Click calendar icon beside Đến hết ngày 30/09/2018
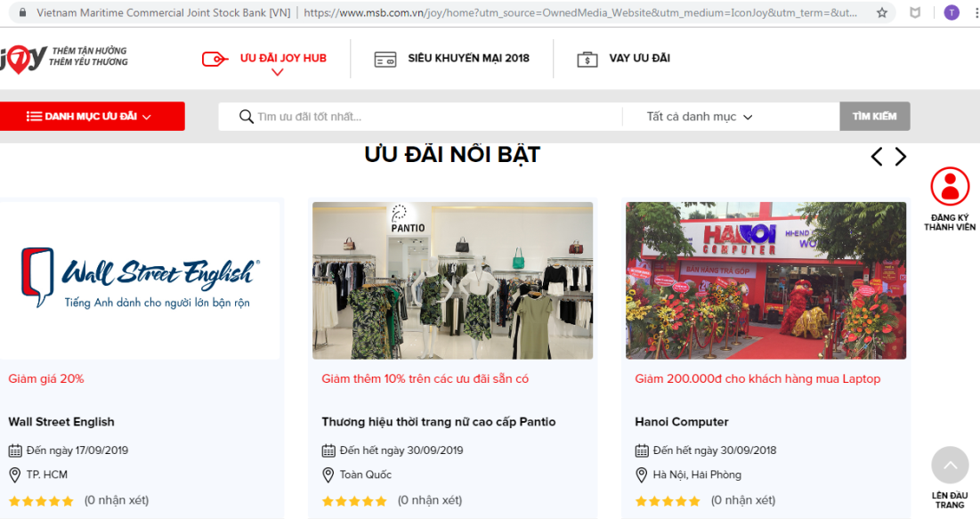This screenshot has width=980, height=519. (641, 450)
